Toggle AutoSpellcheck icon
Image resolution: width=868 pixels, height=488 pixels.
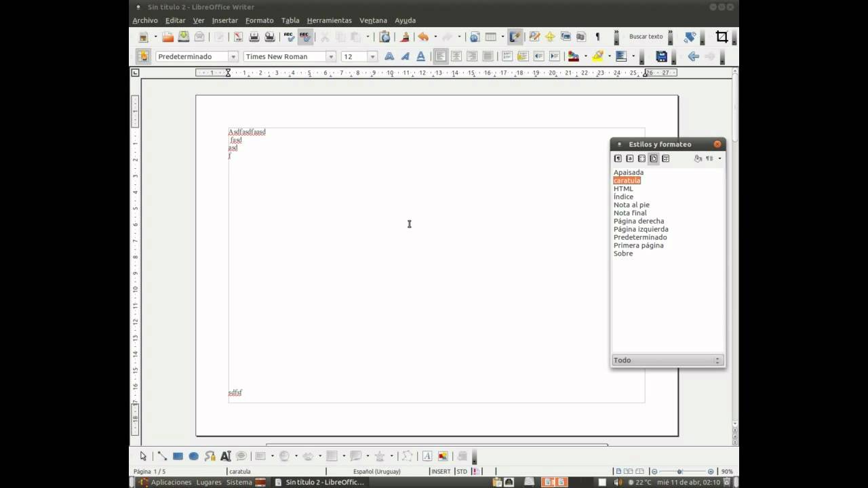[x=305, y=37]
